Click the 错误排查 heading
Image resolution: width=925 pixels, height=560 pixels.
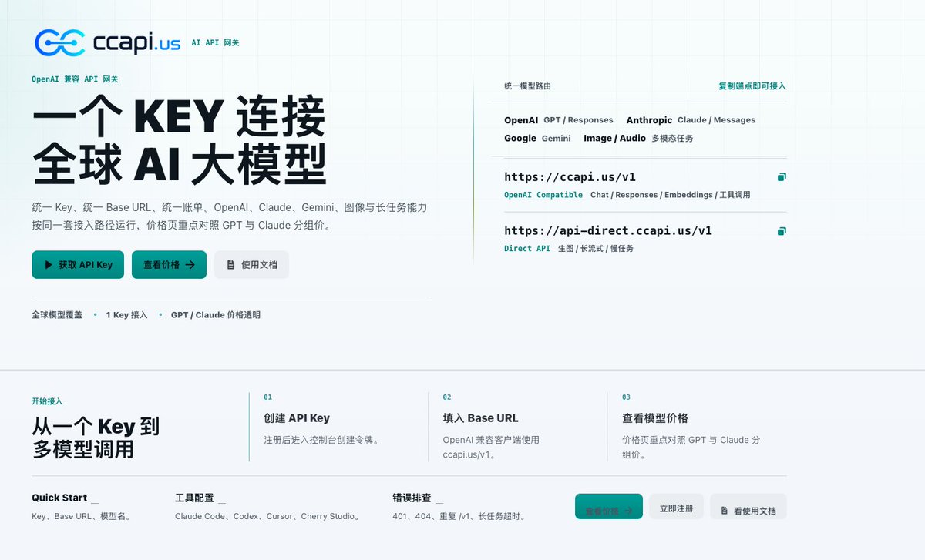pos(412,498)
